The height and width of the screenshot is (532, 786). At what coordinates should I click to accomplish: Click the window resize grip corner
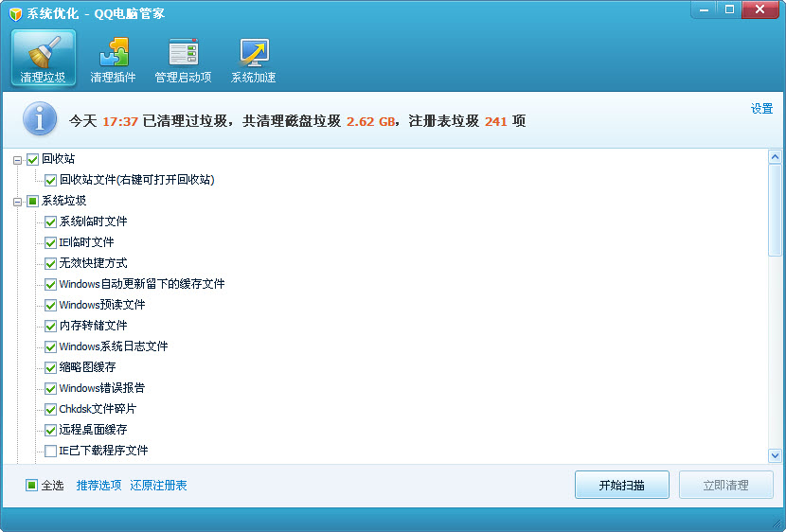(x=777, y=523)
